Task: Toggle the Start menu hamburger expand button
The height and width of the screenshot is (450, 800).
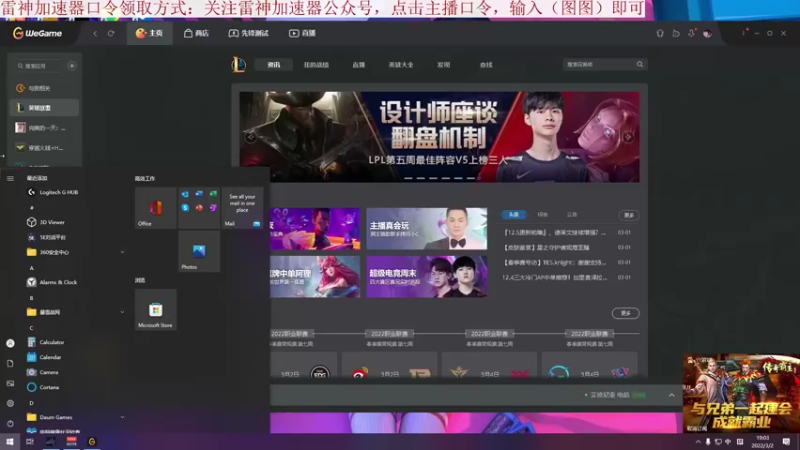Action: [10, 178]
